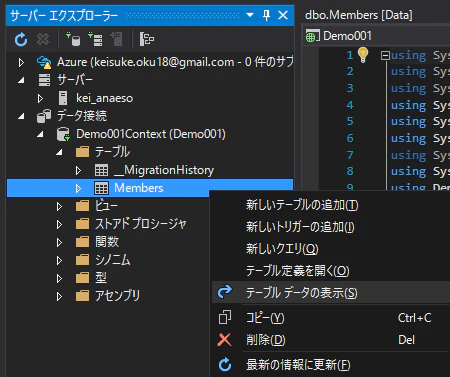Click the kei_anaeso computer icon

[63, 98]
